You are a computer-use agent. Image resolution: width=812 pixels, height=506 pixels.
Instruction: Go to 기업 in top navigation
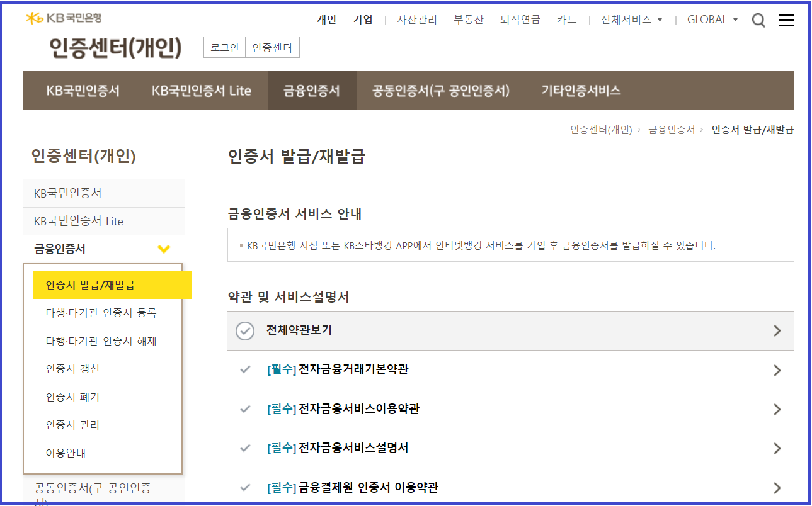tap(363, 20)
